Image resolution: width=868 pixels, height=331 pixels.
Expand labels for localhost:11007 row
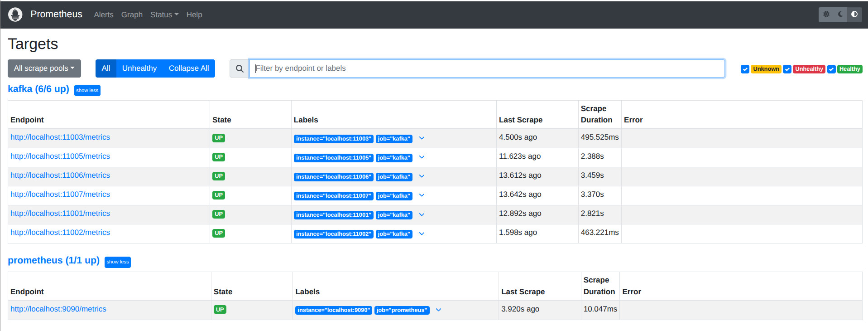422,195
